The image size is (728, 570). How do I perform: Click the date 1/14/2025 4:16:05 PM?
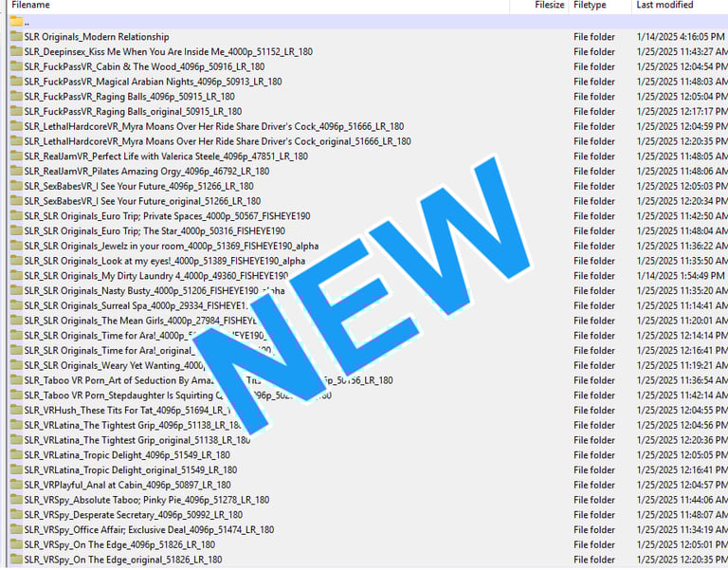(x=681, y=37)
